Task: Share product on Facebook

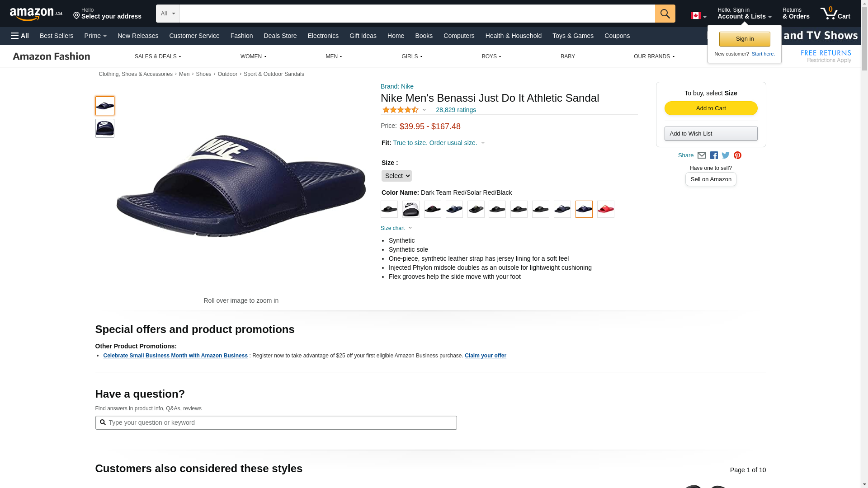Action: [714, 155]
